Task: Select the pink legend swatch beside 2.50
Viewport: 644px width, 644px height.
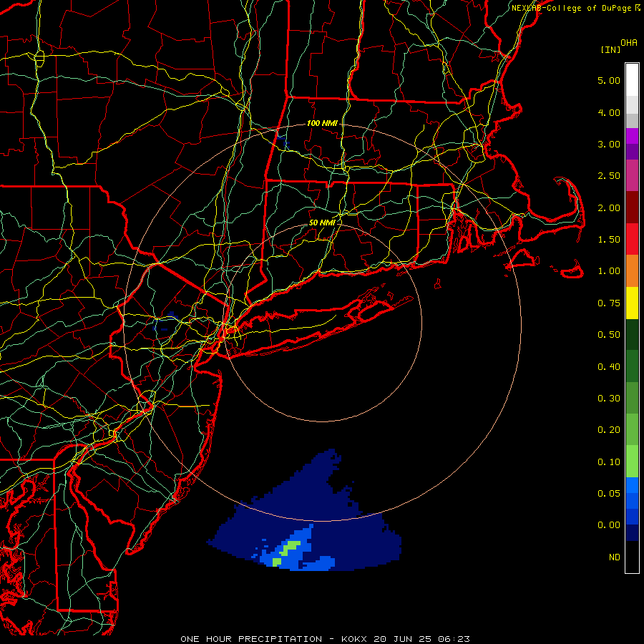Action: [632, 175]
